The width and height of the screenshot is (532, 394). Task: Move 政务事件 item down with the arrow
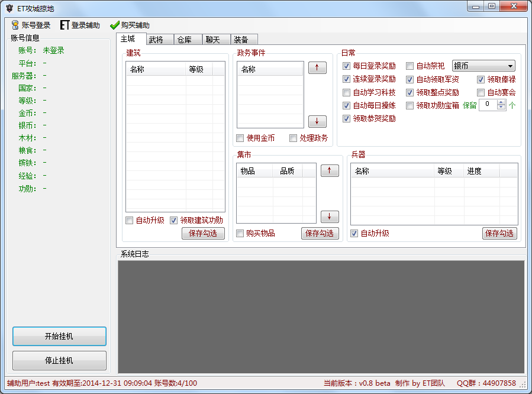tap(317, 121)
